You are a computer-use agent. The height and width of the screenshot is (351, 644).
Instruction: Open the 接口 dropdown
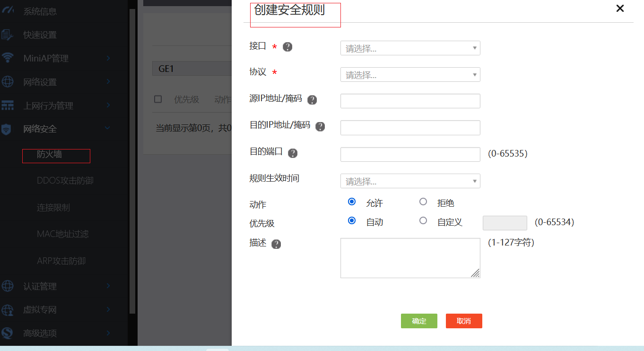coord(410,48)
